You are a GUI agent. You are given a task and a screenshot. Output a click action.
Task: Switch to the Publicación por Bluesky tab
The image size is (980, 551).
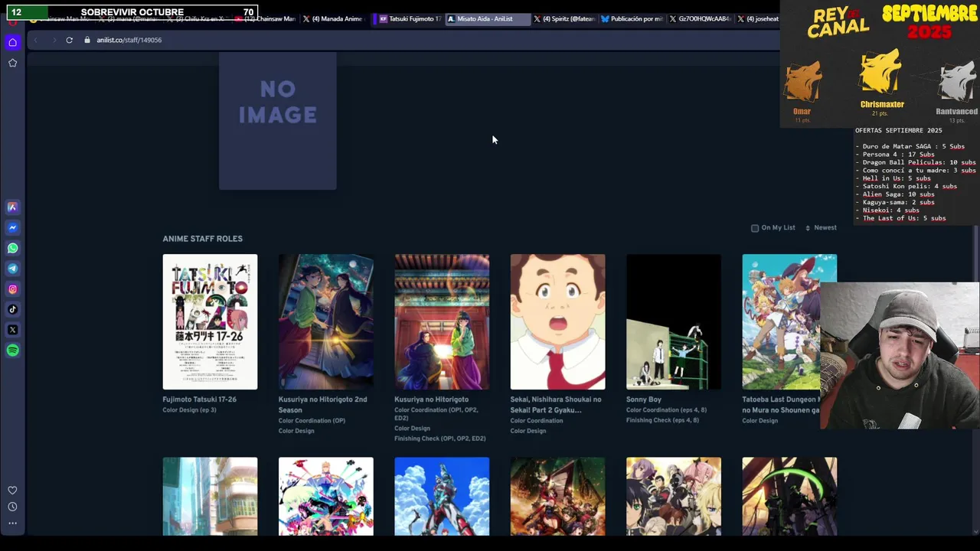point(632,18)
